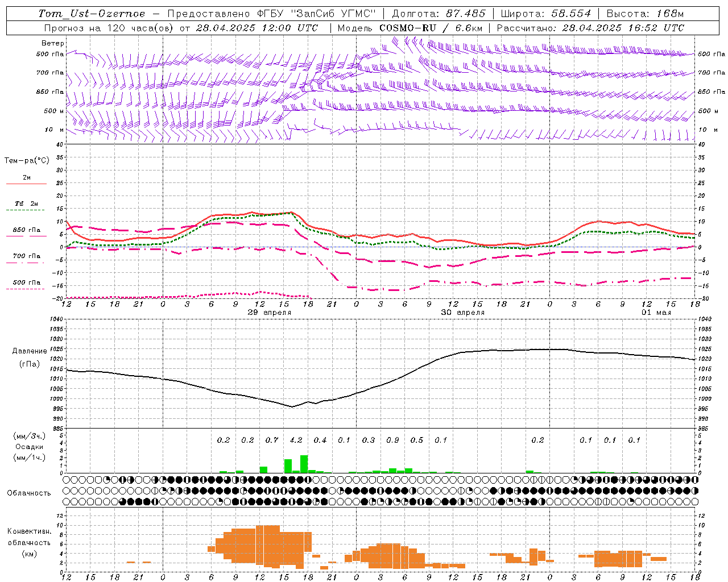Click the red 2м temperature legend line
Viewport: 728px width, 582px height.
[26, 184]
